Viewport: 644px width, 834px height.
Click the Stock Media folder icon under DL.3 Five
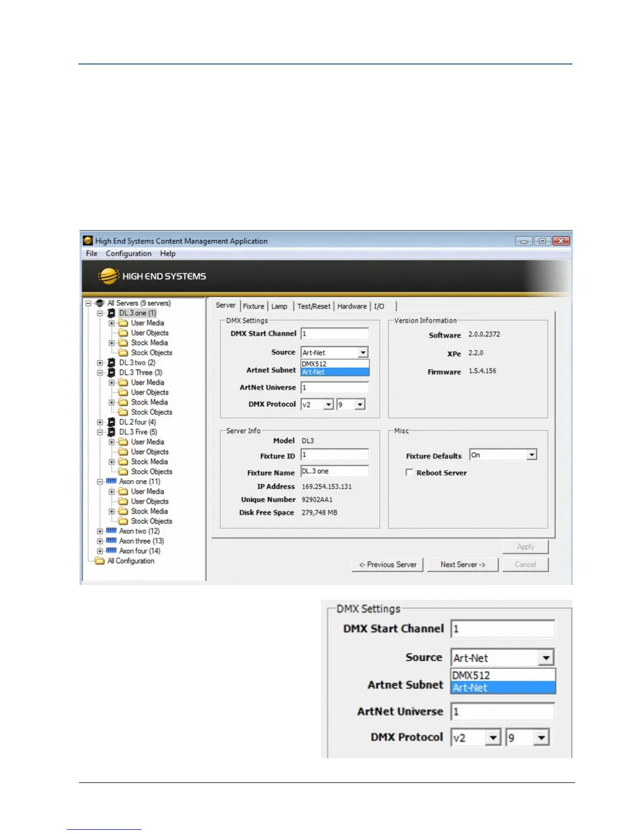point(123,462)
